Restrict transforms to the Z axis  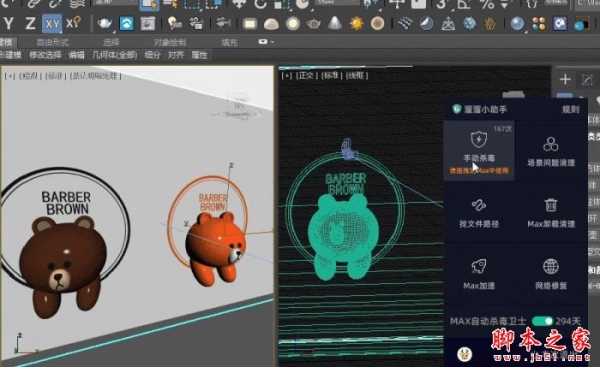coord(30,23)
